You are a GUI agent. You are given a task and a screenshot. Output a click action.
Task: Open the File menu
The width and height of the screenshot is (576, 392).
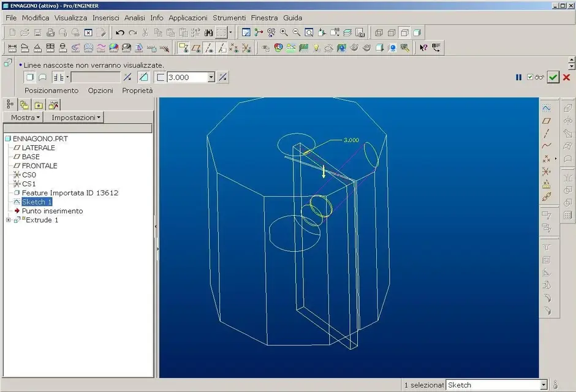click(x=11, y=18)
